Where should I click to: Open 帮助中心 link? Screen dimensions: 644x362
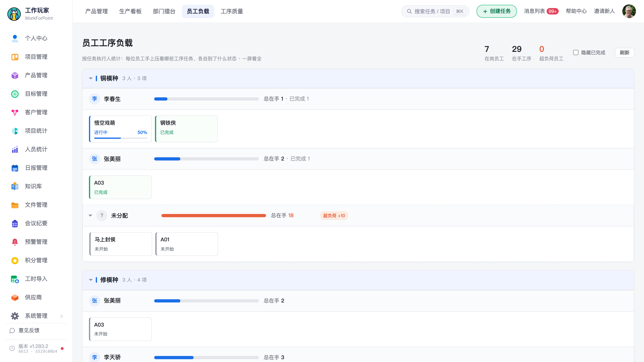(576, 11)
